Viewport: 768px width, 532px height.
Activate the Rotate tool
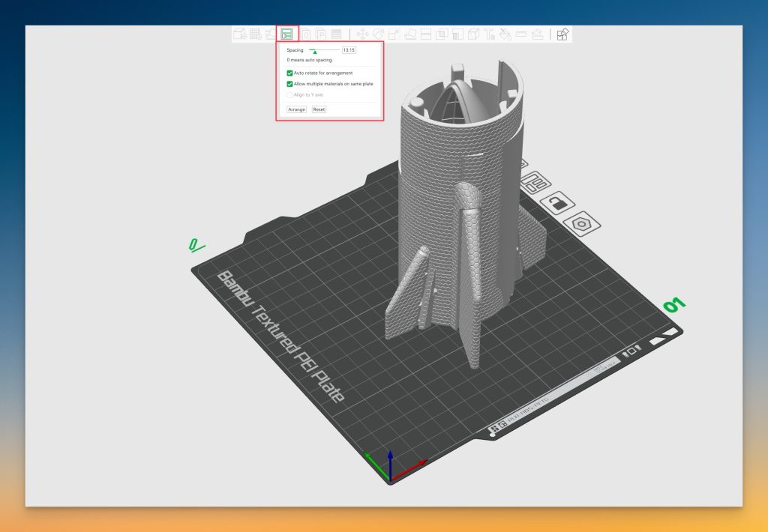click(x=378, y=34)
